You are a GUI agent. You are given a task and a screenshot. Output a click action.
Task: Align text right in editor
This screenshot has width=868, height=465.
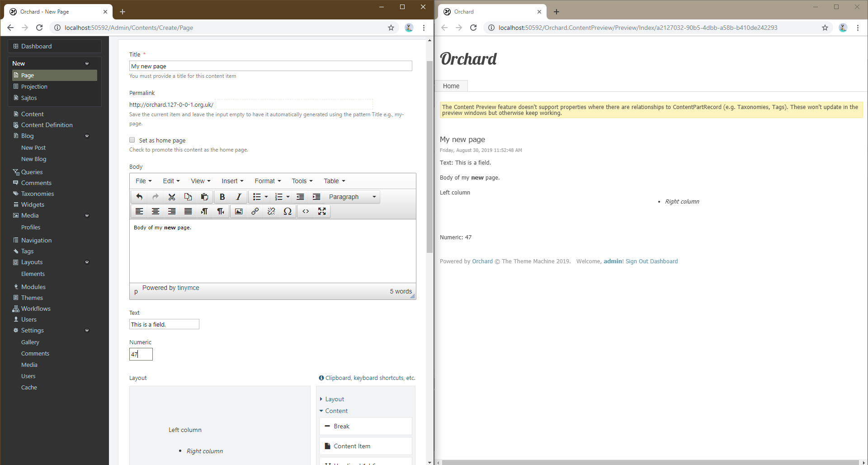[172, 211]
